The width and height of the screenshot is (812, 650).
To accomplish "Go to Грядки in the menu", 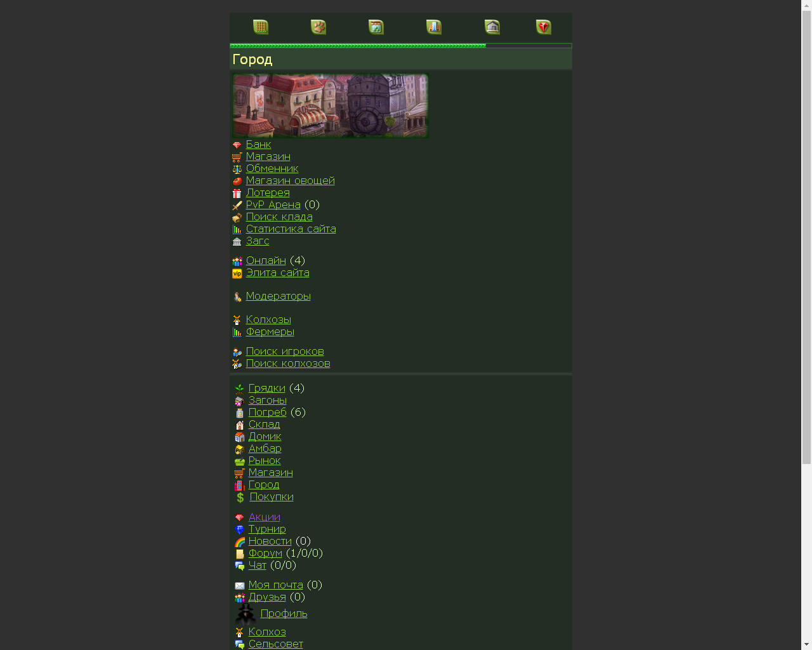I will point(266,388).
